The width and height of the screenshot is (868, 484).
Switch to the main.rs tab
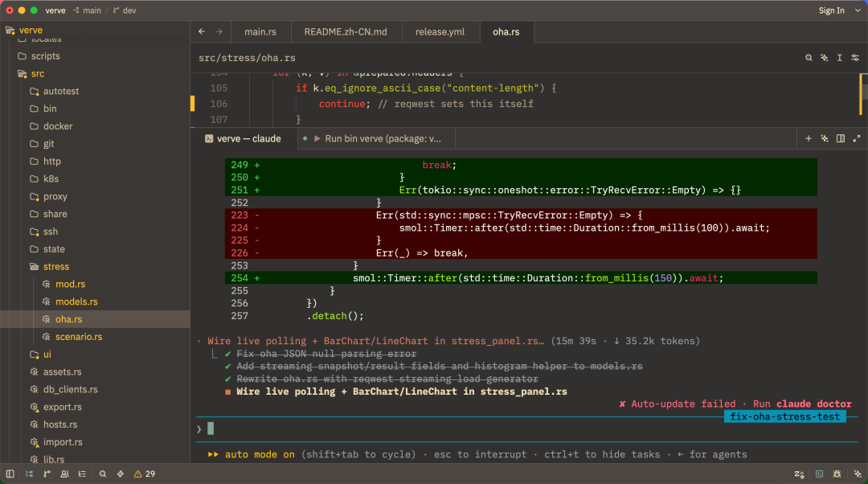(260, 32)
